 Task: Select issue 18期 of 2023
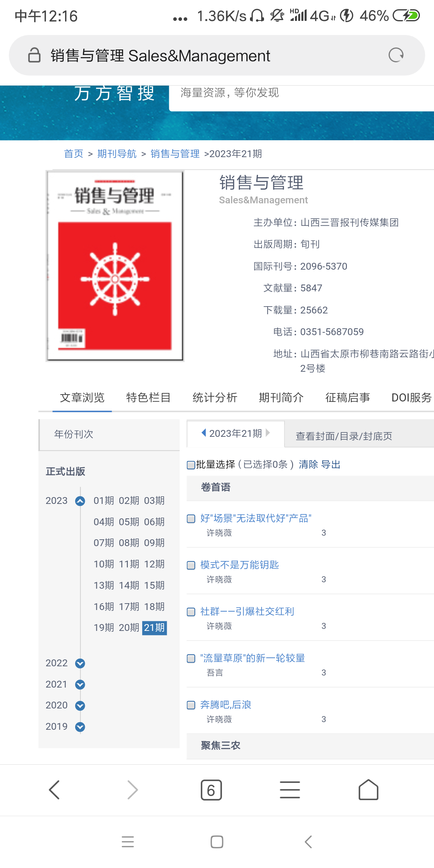point(155,607)
